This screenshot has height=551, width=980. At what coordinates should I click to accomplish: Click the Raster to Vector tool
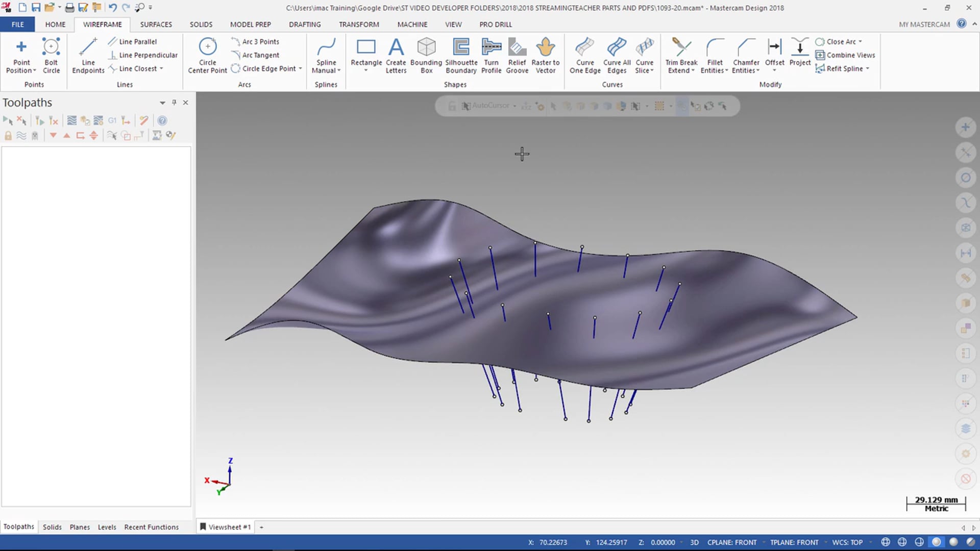pyautogui.click(x=545, y=55)
